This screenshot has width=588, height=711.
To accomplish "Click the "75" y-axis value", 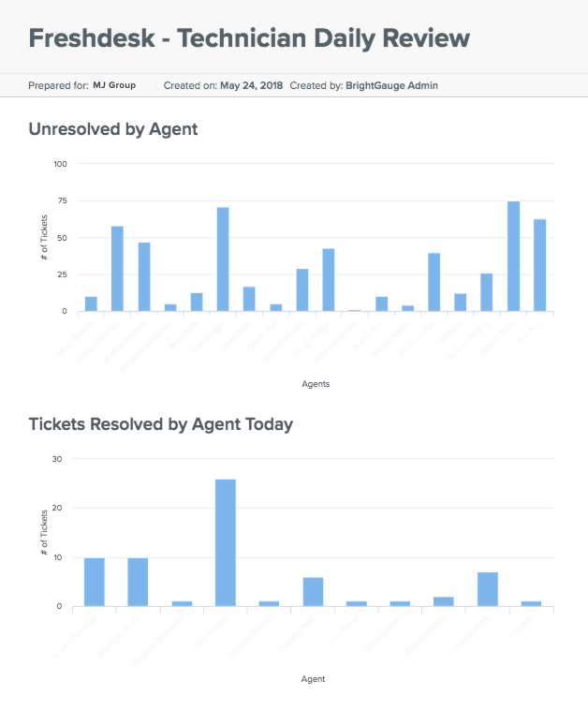I will tap(62, 200).
